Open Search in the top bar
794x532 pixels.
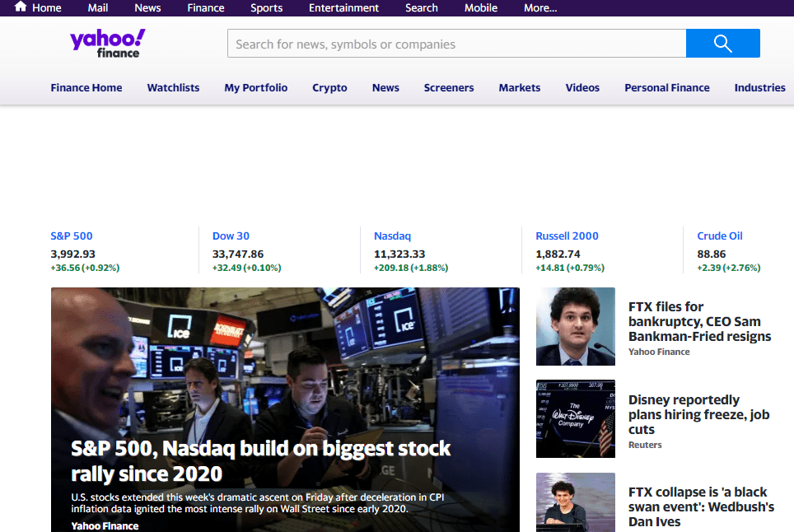[422, 8]
